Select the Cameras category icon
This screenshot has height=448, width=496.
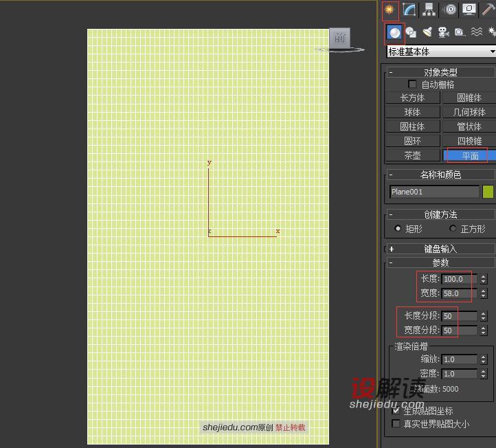pyautogui.click(x=444, y=32)
